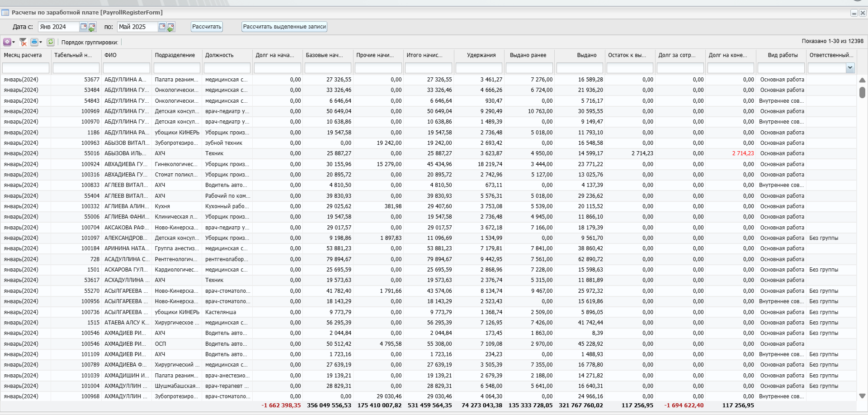The width and height of the screenshot is (868, 415).
Task: Click the form icon beside the window title
Action: pyautogui.click(x=5, y=12)
